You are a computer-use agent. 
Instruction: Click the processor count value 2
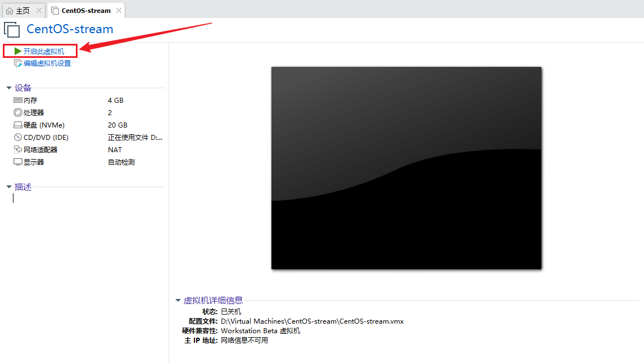click(x=110, y=112)
